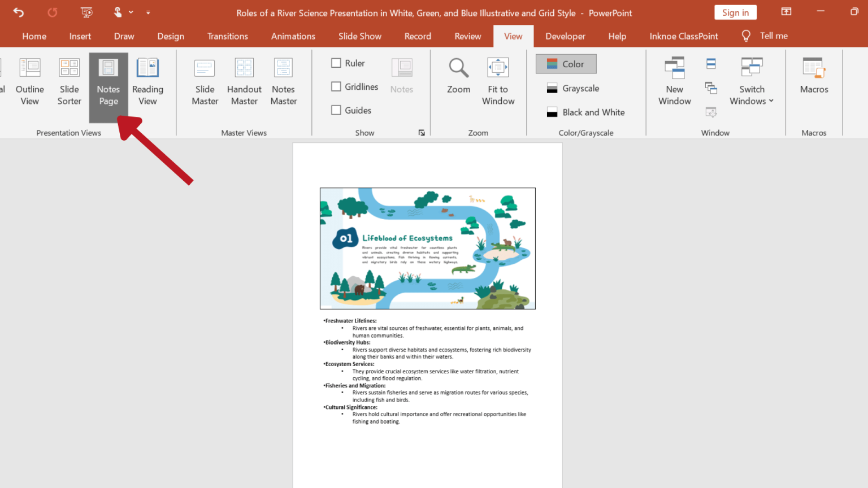Switch display to Grayscale mode

[x=580, y=88]
